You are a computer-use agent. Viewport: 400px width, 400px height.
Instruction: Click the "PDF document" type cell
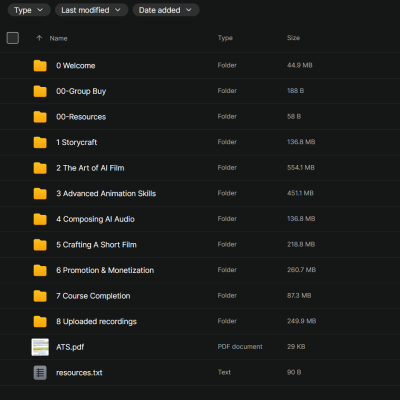pos(240,347)
